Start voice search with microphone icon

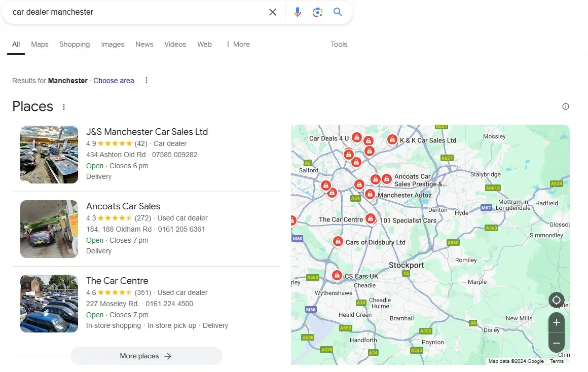(x=298, y=12)
